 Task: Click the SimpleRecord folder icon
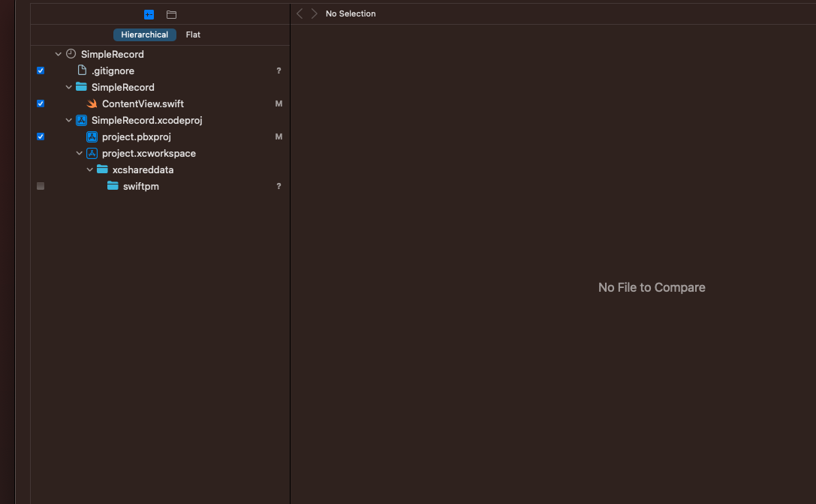[81, 87]
